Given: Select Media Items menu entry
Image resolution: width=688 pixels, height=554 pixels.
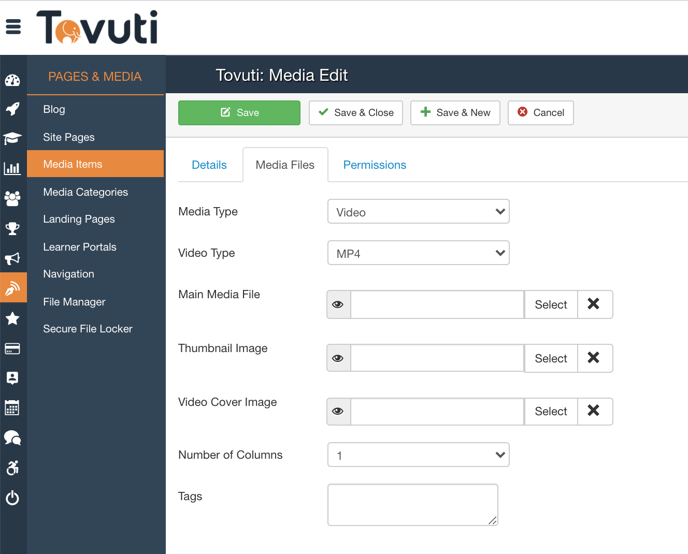Looking at the screenshot, I should (x=95, y=164).
